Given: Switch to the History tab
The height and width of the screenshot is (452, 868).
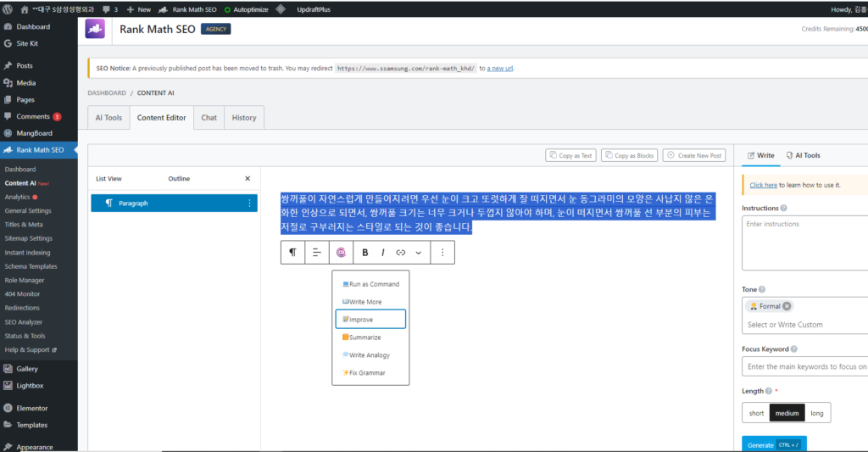Looking at the screenshot, I should click(244, 117).
